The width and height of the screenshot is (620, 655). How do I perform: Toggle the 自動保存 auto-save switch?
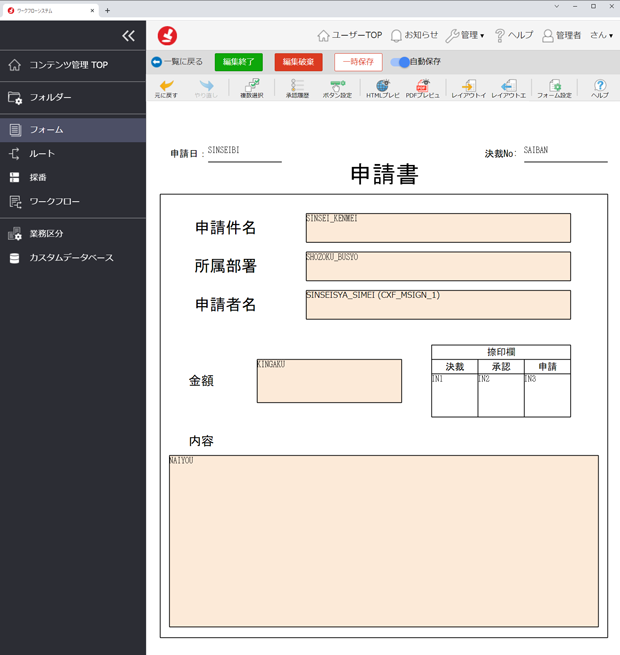point(399,62)
